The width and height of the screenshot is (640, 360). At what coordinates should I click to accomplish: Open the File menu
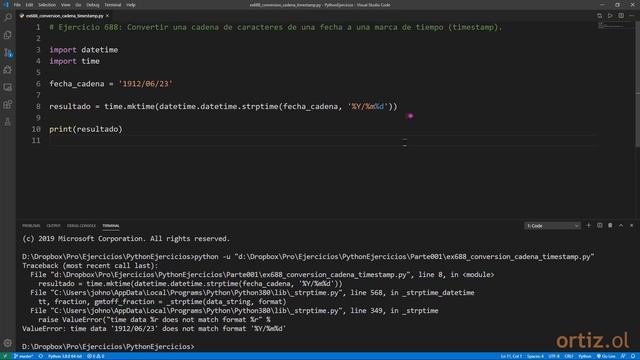[17, 5]
